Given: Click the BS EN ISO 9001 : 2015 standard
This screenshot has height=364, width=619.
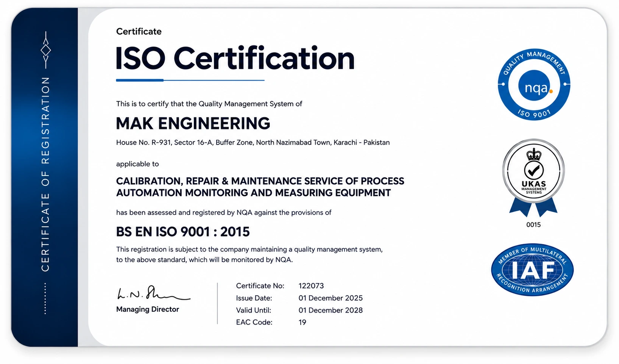Looking at the screenshot, I should (x=183, y=232).
